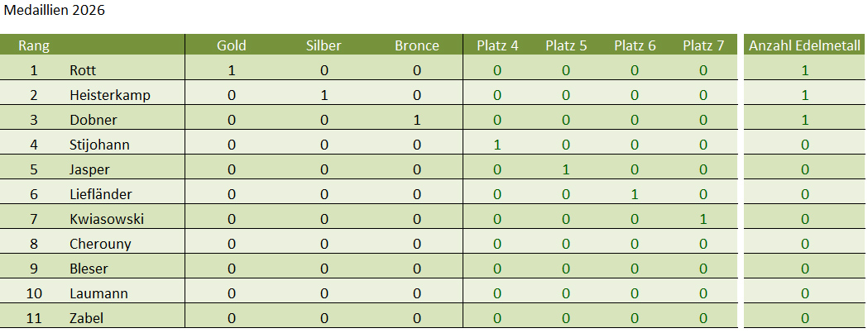868x333 pixels.
Task: Click the Heisterkamp name cell
Action: [110, 96]
